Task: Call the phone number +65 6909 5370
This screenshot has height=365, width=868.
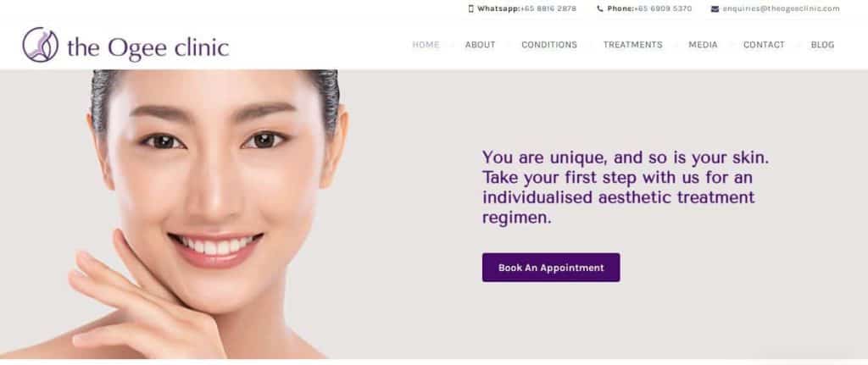Action: click(x=663, y=8)
